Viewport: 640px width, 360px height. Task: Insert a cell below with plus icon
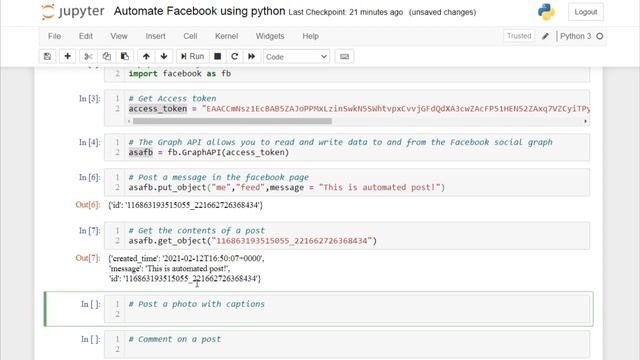point(68,56)
